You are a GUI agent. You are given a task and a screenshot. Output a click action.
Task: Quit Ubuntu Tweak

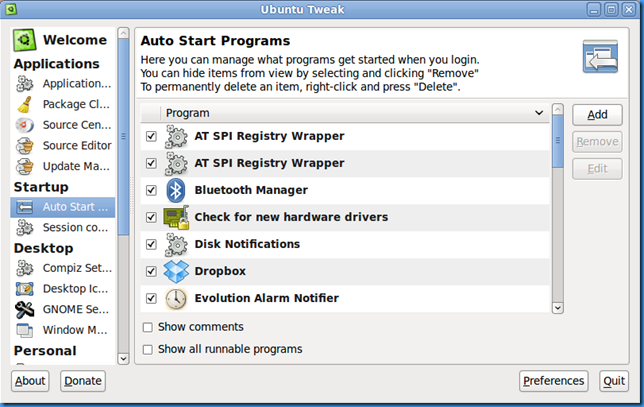[614, 381]
